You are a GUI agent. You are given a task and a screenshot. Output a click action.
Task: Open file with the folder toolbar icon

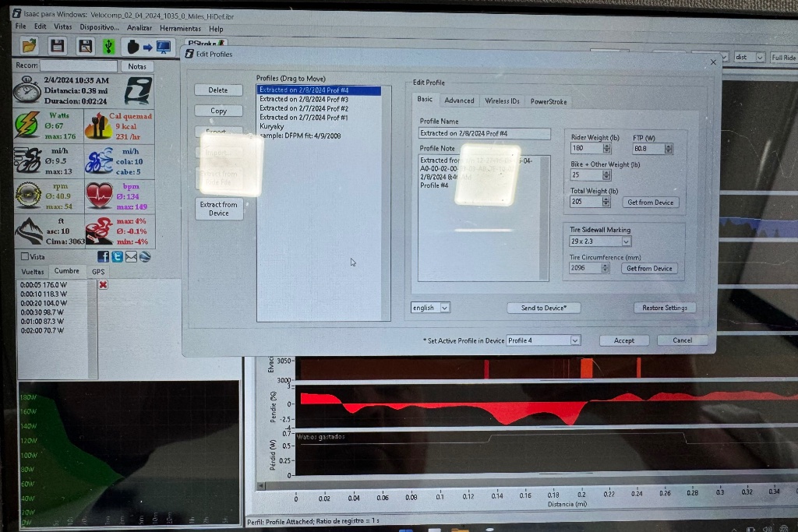click(29, 46)
